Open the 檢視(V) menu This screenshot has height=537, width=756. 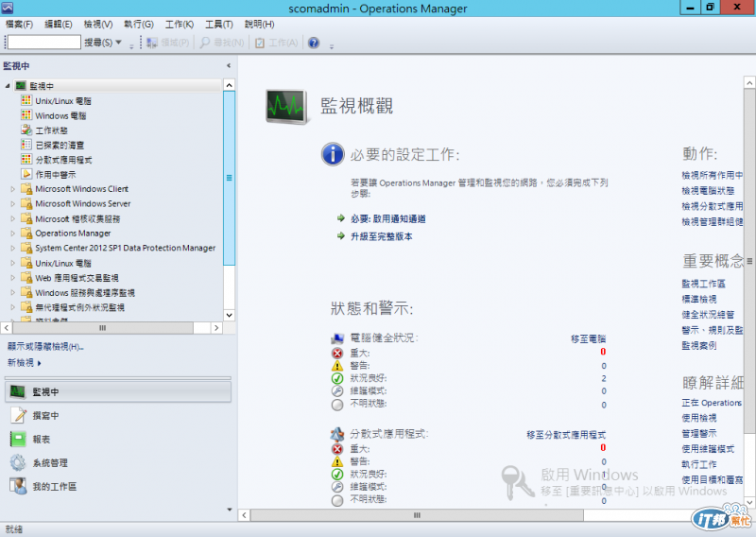click(98, 25)
